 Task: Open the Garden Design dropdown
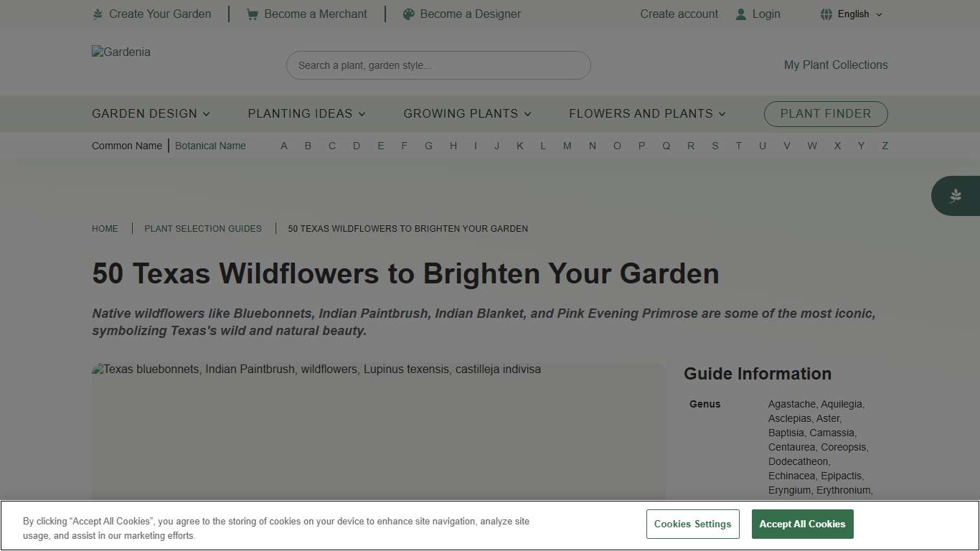tap(150, 113)
